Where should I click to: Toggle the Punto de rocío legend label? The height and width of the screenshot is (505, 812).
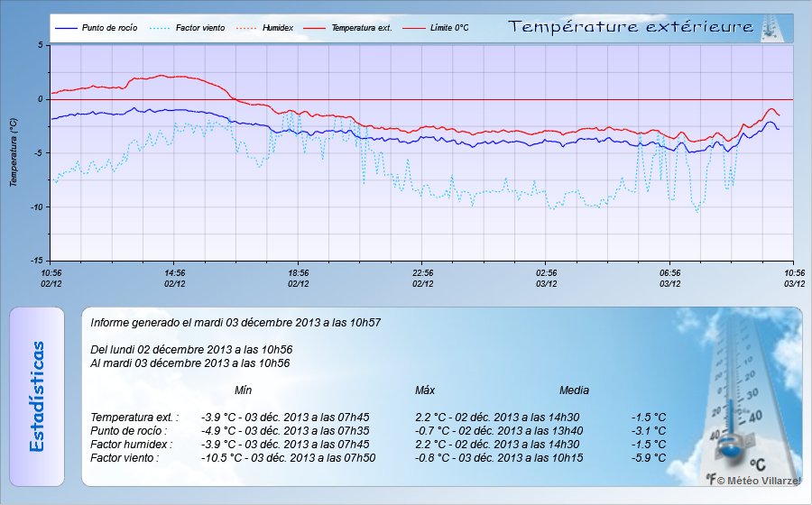(109, 28)
